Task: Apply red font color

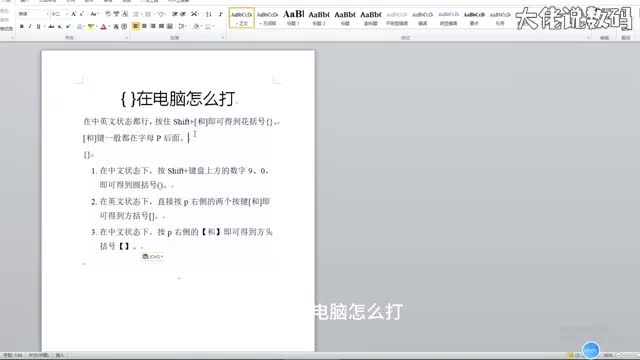Action: tap(103, 27)
